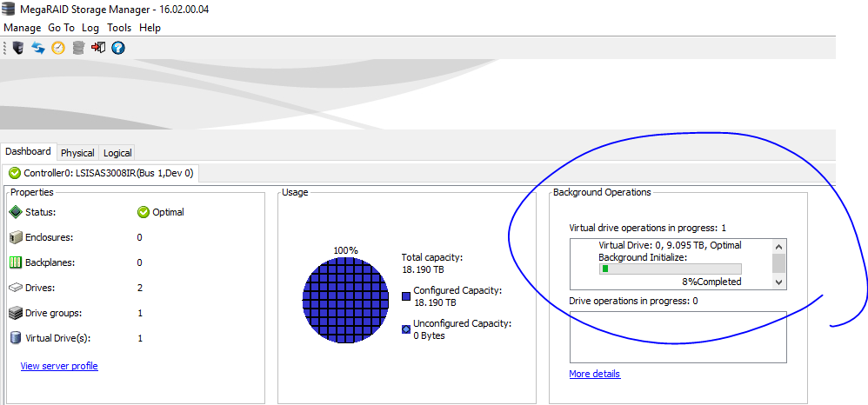Click the green Optimal status icon

click(x=144, y=212)
